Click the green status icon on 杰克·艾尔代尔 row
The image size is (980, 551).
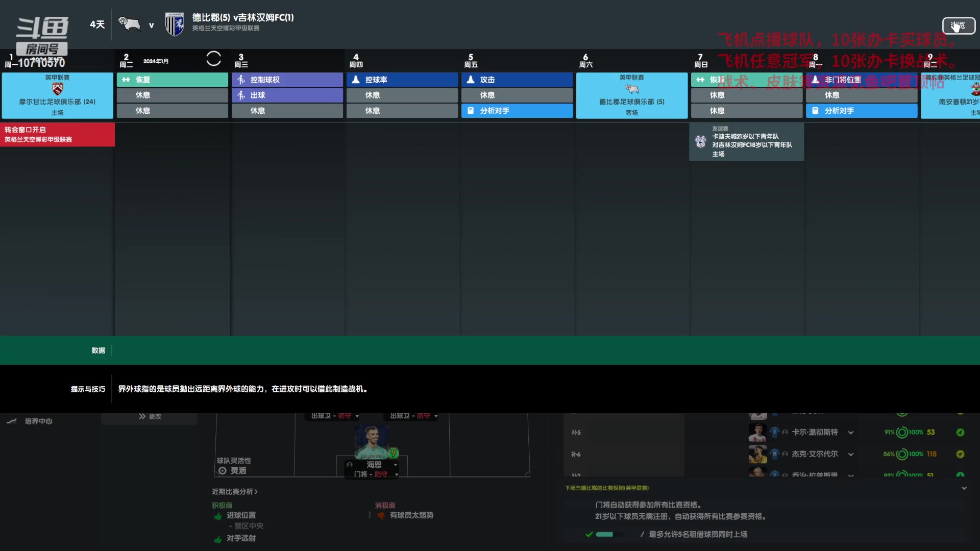(960, 454)
